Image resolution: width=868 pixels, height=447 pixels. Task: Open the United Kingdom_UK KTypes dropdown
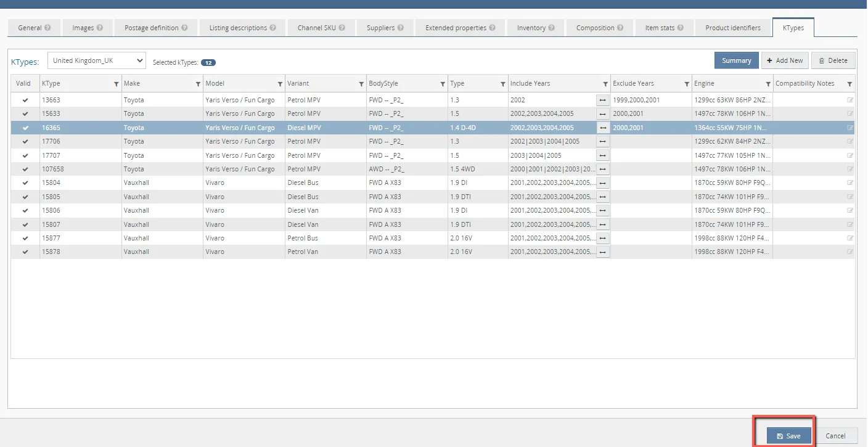(x=97, y=60)
